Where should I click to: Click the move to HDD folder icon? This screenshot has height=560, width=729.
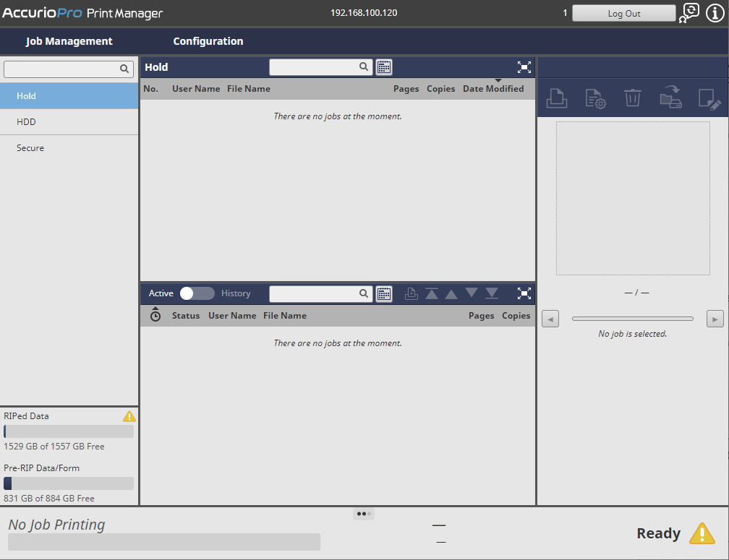tap(671, 97)
